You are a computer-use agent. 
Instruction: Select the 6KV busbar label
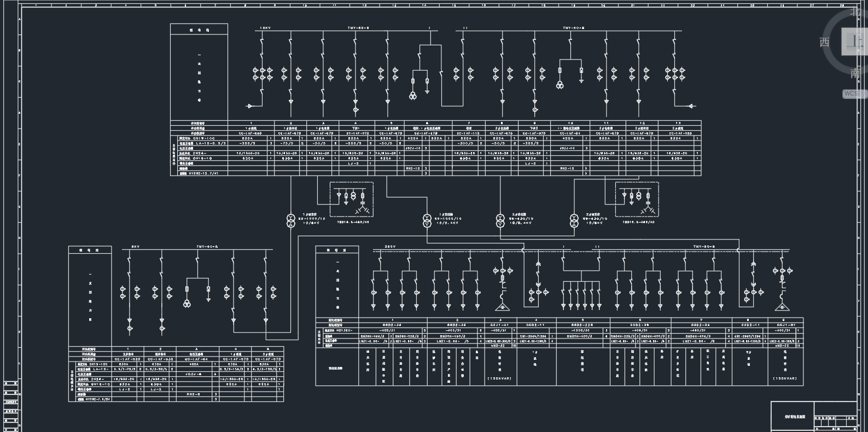(136, 247)
